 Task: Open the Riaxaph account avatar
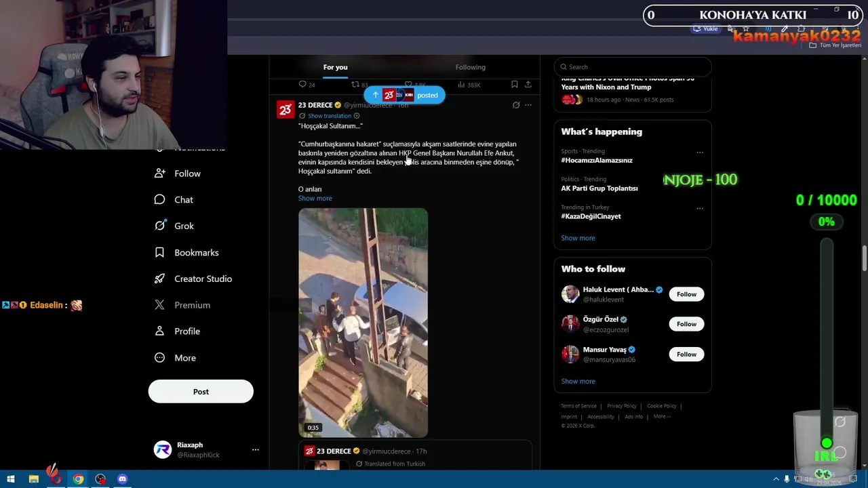pos(163,450)
